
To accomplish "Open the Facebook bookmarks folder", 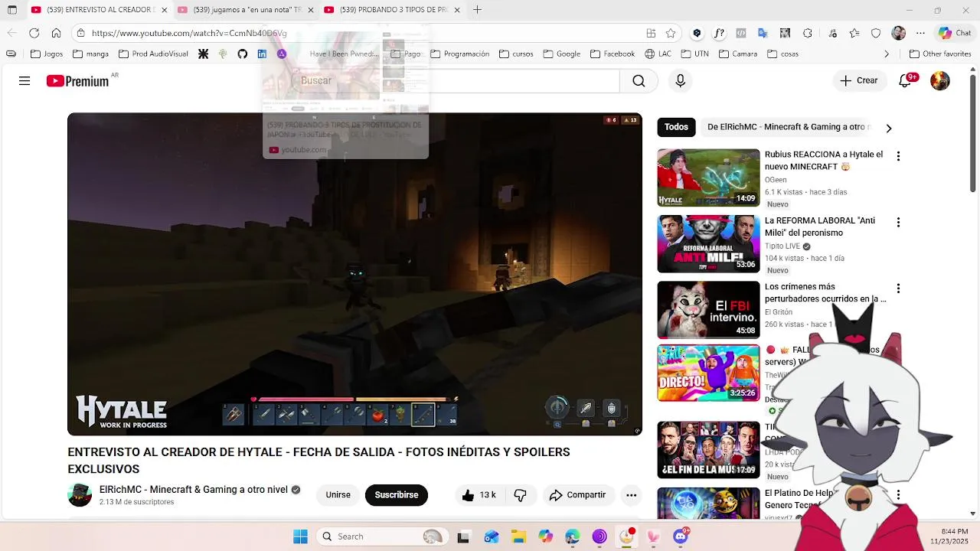I will tap(612, 54).
